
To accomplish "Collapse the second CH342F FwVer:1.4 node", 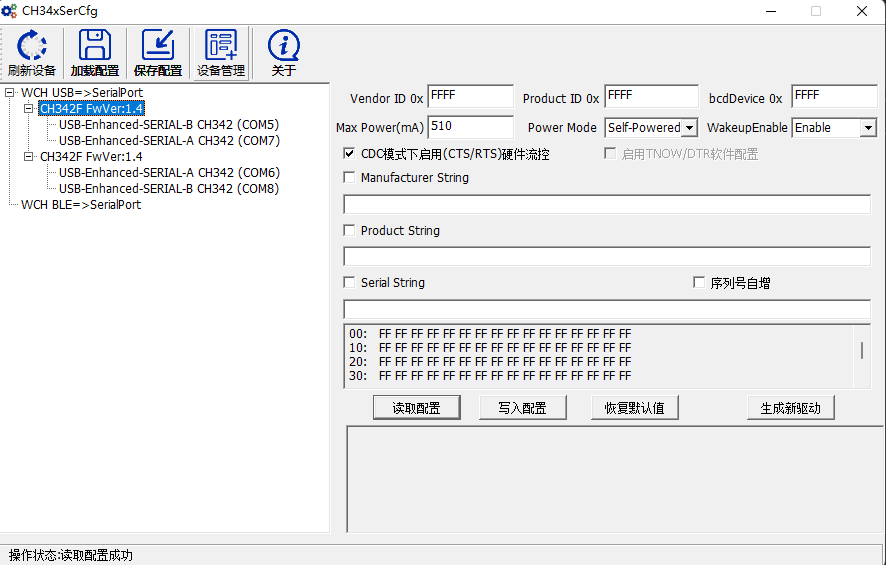I will click(28, 157).
